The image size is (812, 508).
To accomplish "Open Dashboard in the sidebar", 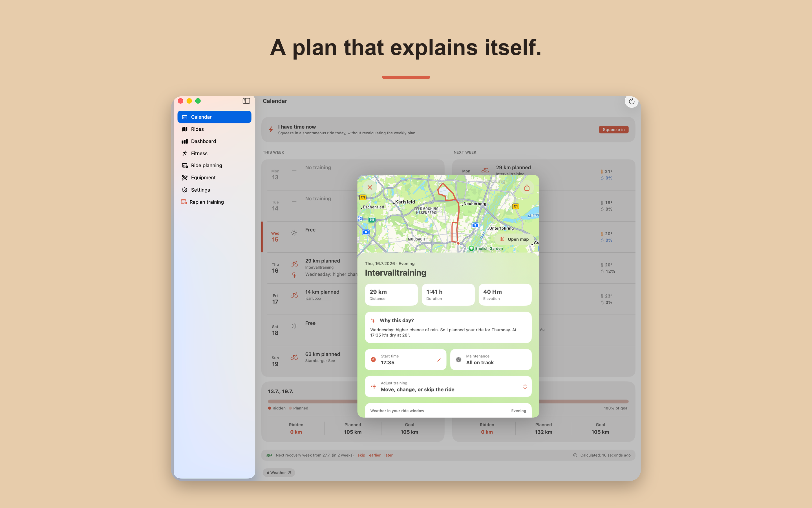I will coord(214,141).
